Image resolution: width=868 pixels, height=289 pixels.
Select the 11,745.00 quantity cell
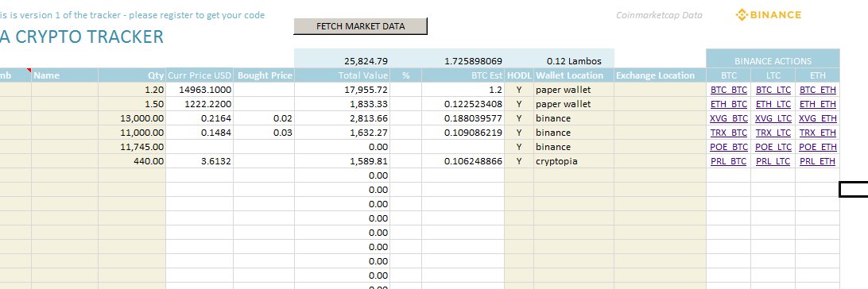[132, 147]
